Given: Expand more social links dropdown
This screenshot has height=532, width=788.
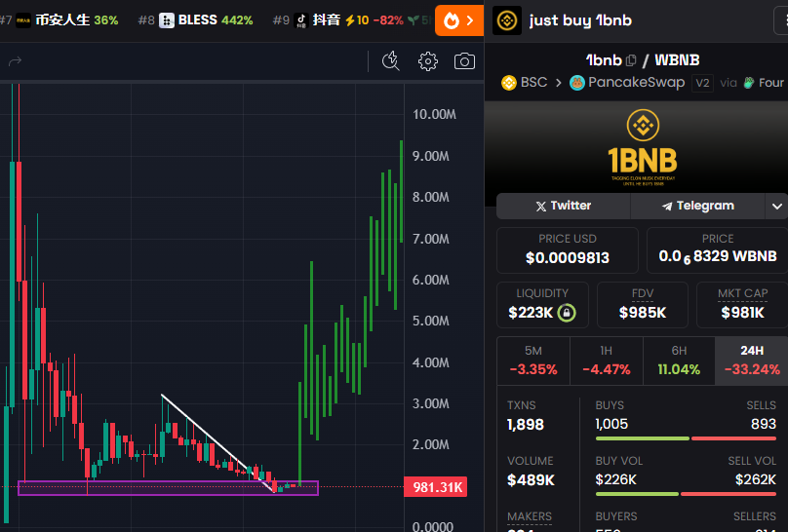Looking at the screenshot, I should (777, 207).
